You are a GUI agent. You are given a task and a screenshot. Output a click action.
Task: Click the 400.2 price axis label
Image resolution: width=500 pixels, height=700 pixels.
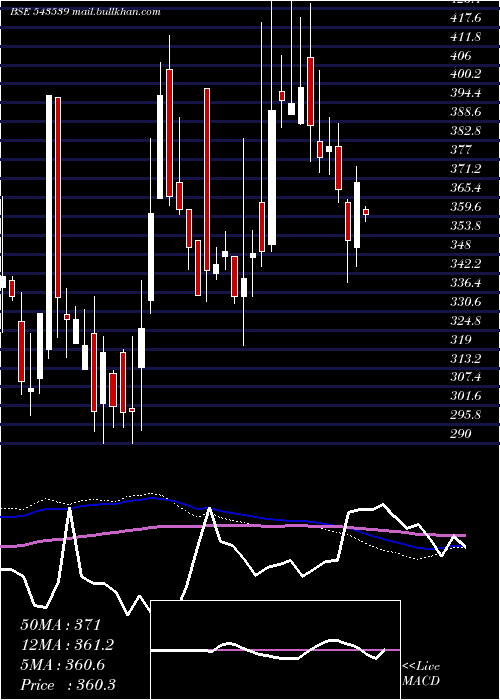click(x=466, y=74)
